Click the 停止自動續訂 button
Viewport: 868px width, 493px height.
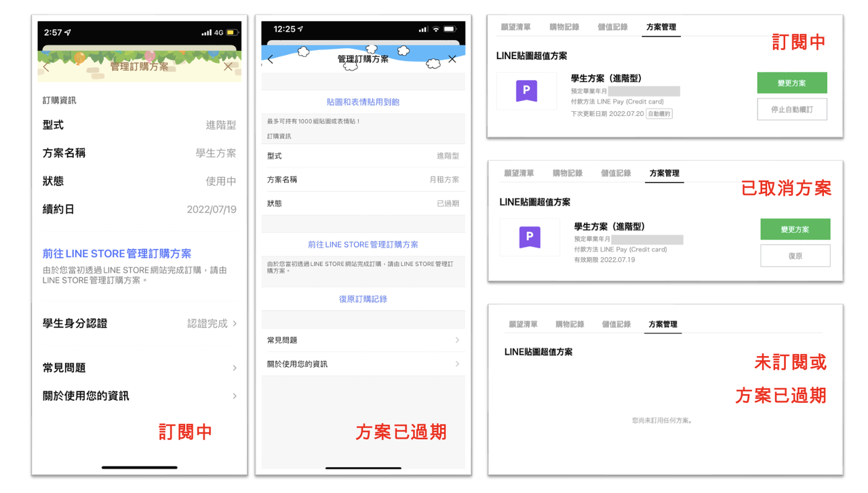[x=792, y=109]
